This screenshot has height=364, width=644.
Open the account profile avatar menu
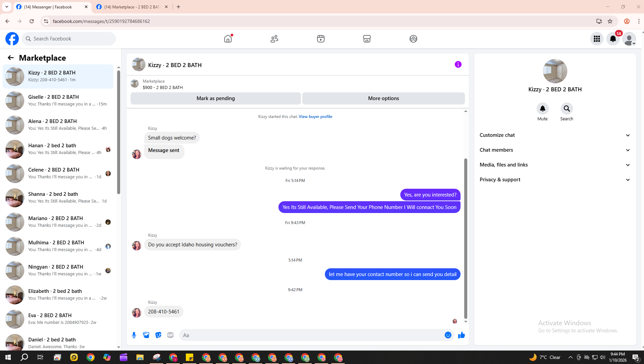629,39
